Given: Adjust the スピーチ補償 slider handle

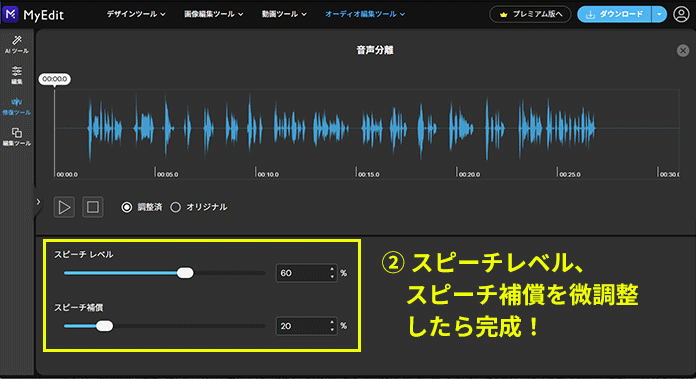Looking at the screenshot, I should 104,326.
